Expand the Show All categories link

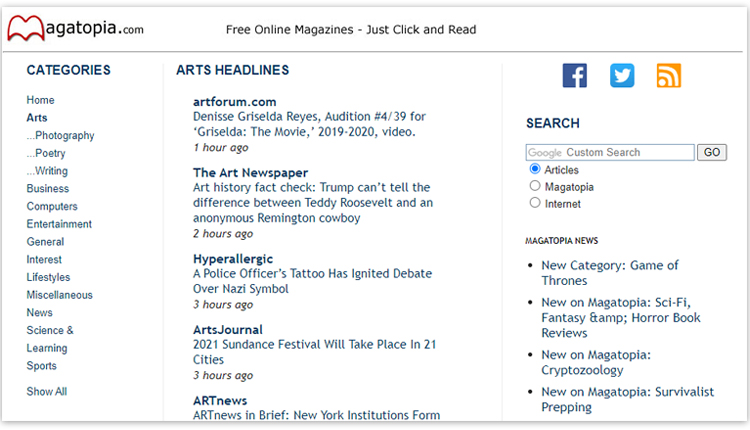[47, 392]
